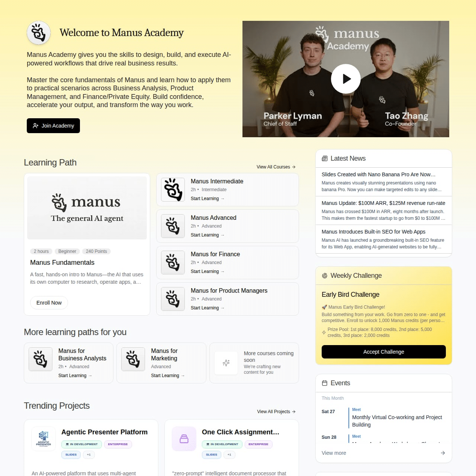The height and width of the screenshot is (476, 476).
Task: Open the Manus Fundamentals course thumbnail
Action: 87,208
